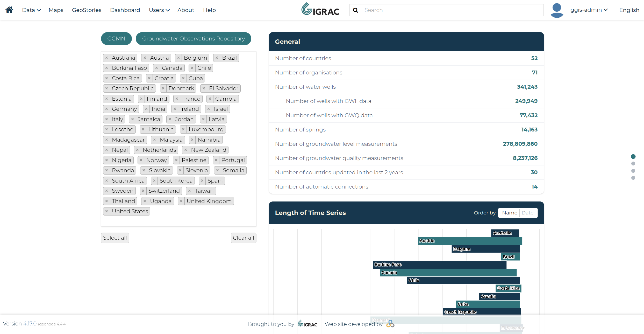Select the third page indicator dot

[x=633, y=171]
